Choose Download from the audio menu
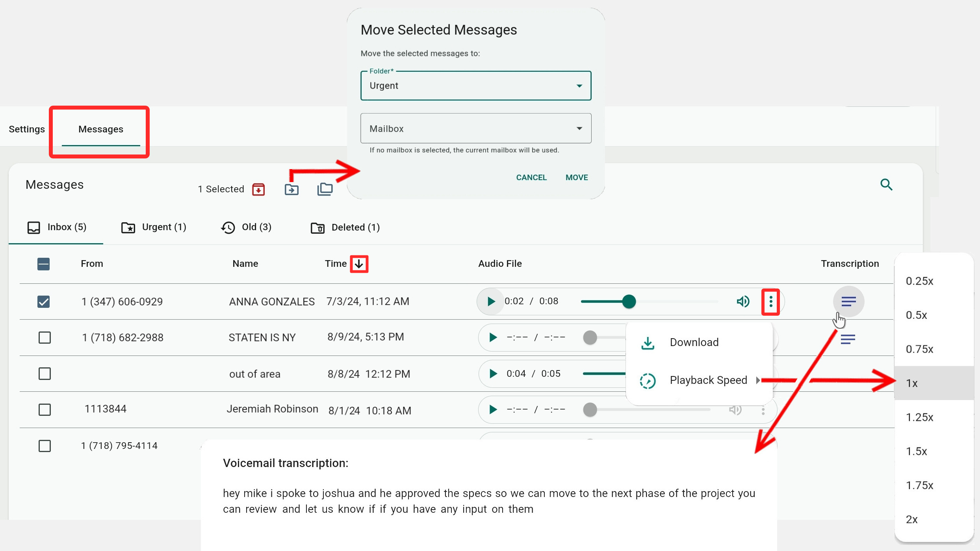Screen dimensions: 980x551 coord(694,343)
